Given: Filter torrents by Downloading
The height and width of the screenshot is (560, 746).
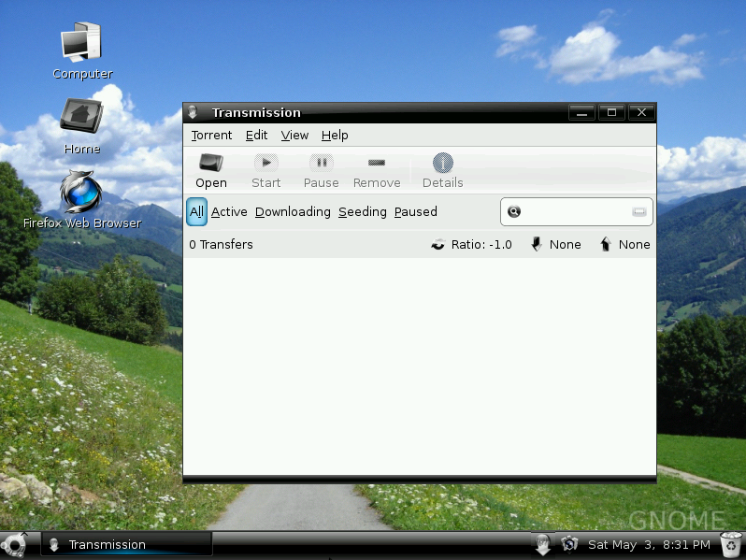Looking at the screenshot, I should coord(293,211).
